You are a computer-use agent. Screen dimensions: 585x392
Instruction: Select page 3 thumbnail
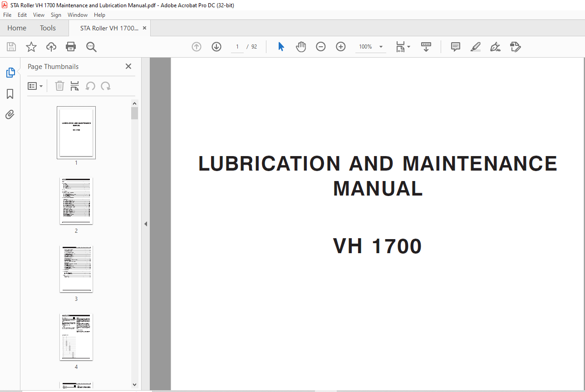pyautogui.click(x=76, y=269)
